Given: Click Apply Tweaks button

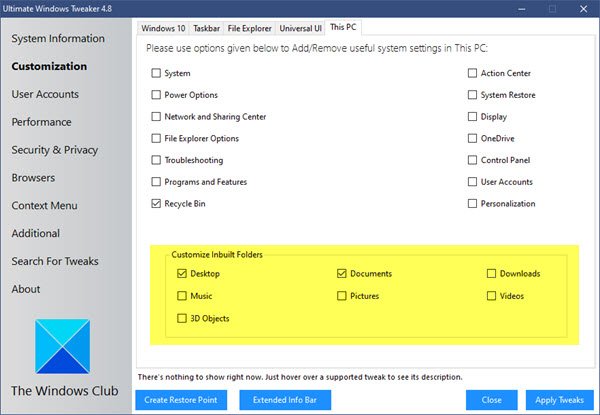Looking at the screenshot, I should [x=559, y=400].
